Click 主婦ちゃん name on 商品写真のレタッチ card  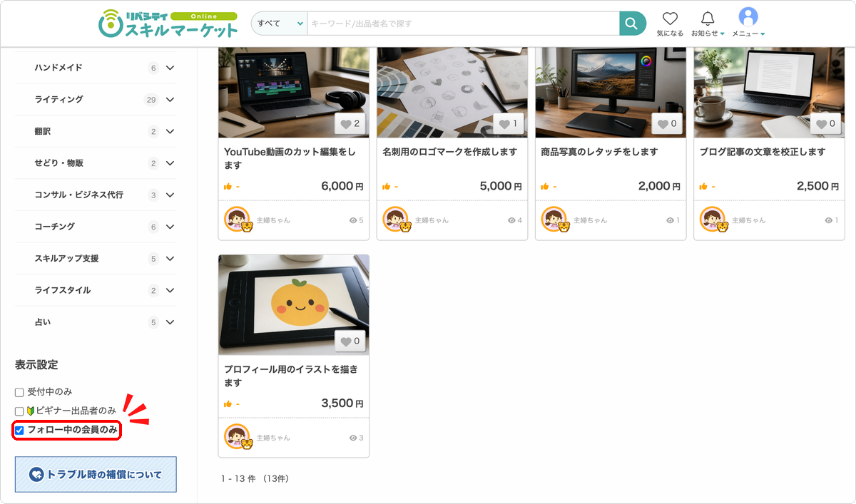591,220
